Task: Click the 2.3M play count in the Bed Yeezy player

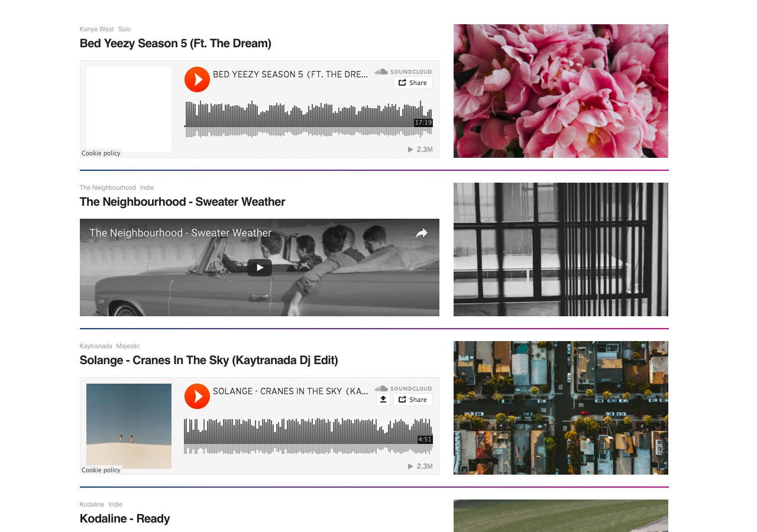Action: [420, 150]
